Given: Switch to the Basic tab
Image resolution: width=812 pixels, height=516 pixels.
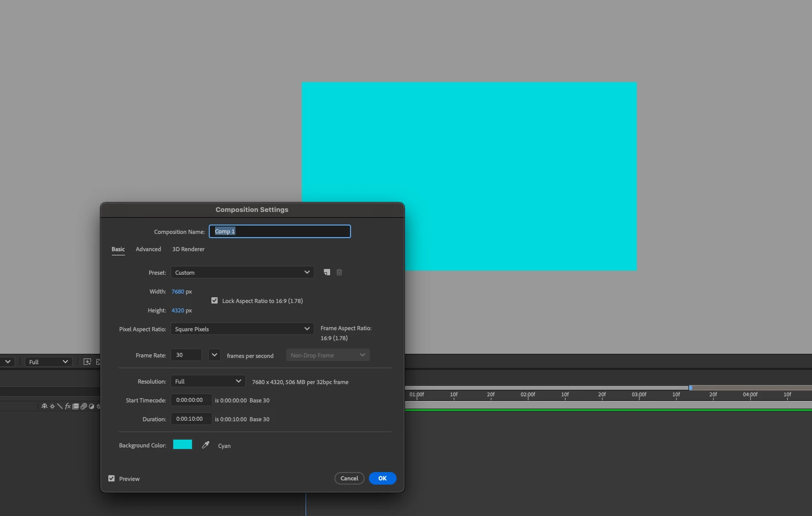Looking at the screenshot, I should click(118, 249).
